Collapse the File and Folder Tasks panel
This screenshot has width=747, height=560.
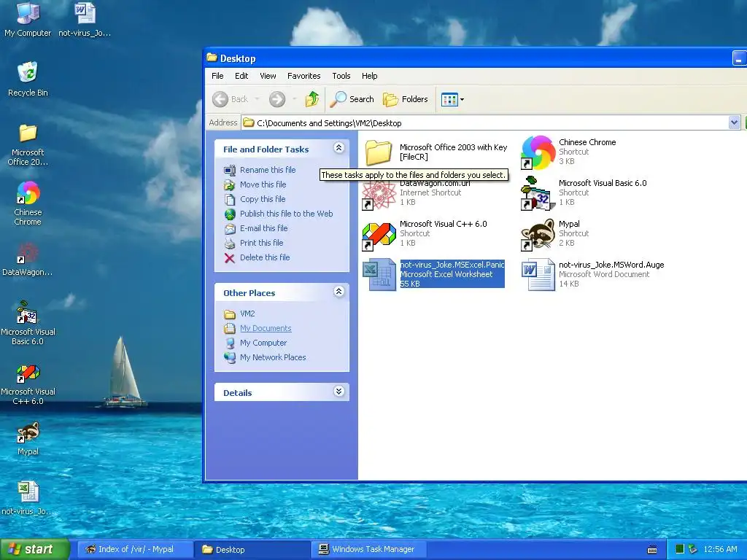pos(338,148)
